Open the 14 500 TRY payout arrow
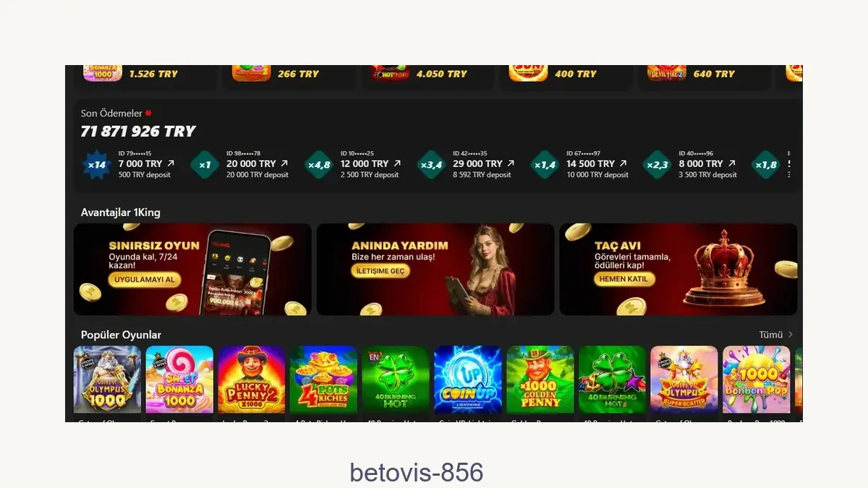The width and height of the screenshot is (868, 488). (x=624, y=164)
